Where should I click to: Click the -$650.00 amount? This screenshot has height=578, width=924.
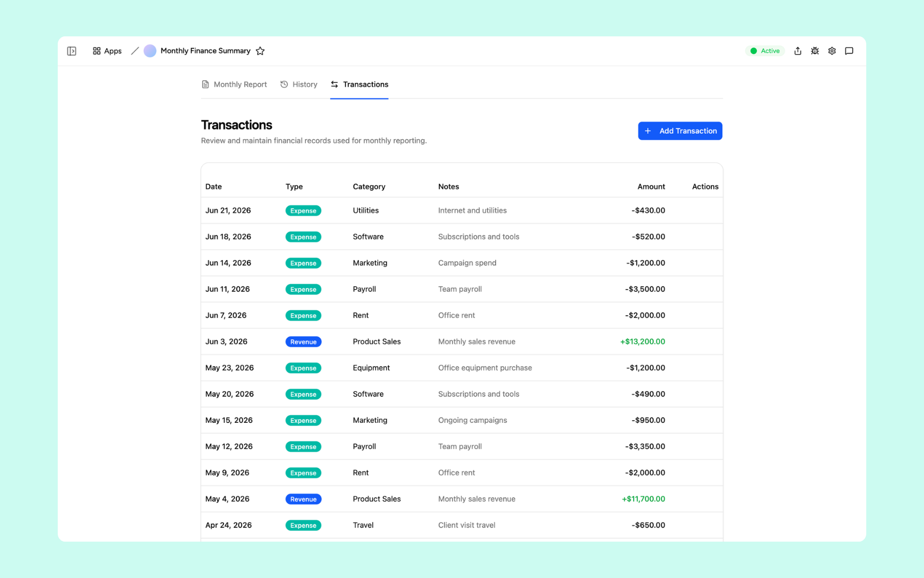click(648, 525)
